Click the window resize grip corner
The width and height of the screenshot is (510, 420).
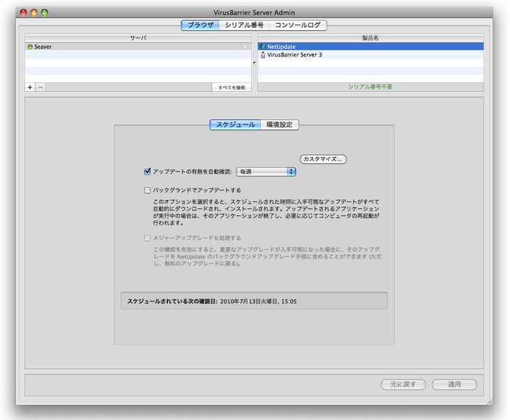click(490, 402)
